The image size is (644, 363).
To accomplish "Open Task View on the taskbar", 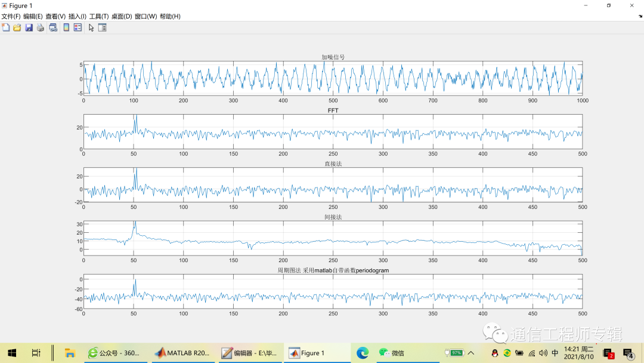I will pos(36,353).
